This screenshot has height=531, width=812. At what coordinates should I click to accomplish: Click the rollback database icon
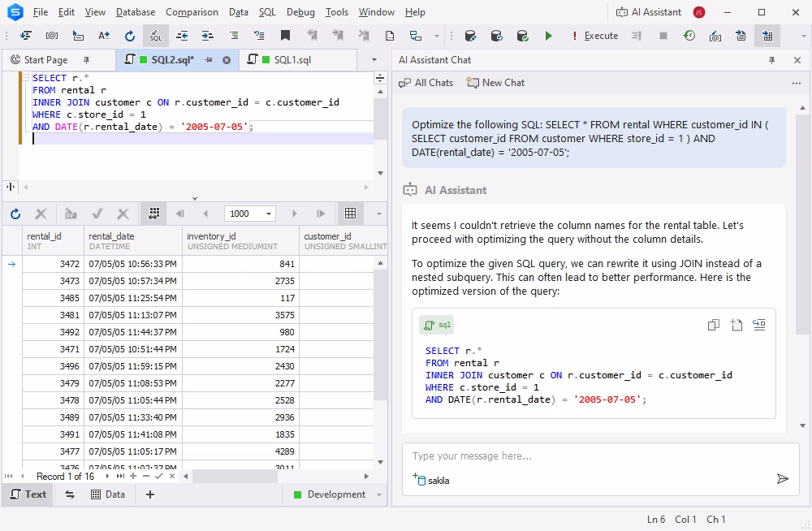click(496, 36)
